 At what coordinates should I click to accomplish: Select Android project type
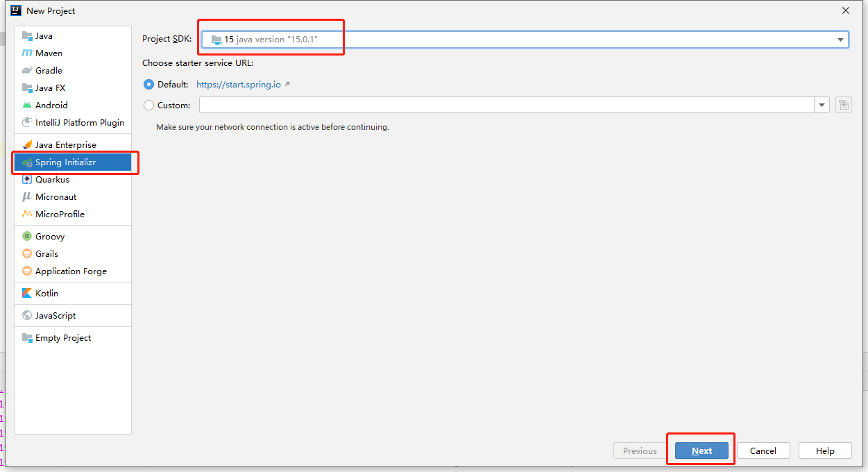73,106
